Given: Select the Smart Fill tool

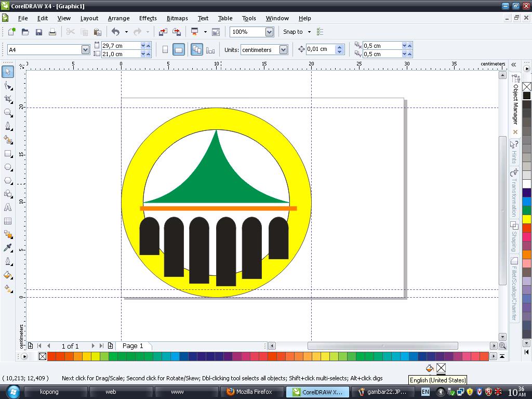Looking at the screenshot, I should pos(8,140).
